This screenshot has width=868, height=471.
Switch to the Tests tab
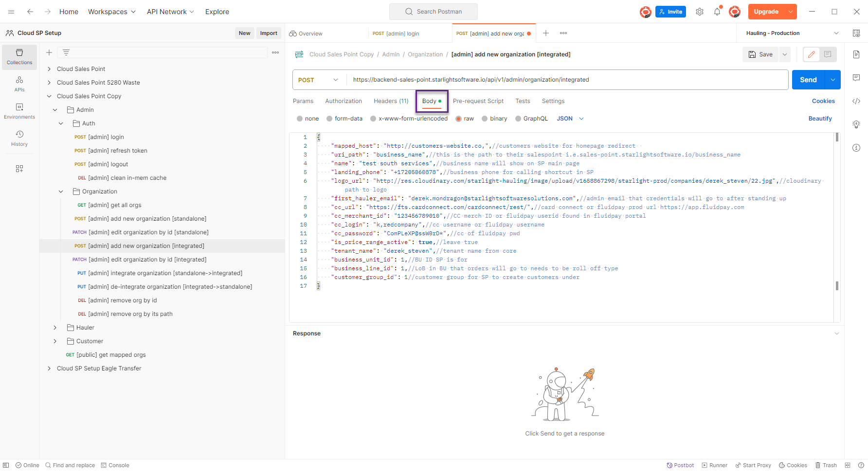[523, 101]
